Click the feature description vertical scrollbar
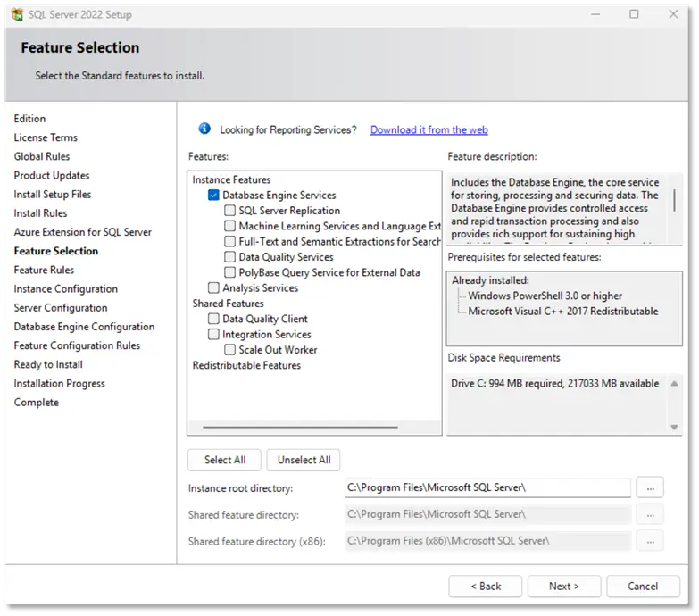The image size is (699, 616). click(x=675, y=201)
